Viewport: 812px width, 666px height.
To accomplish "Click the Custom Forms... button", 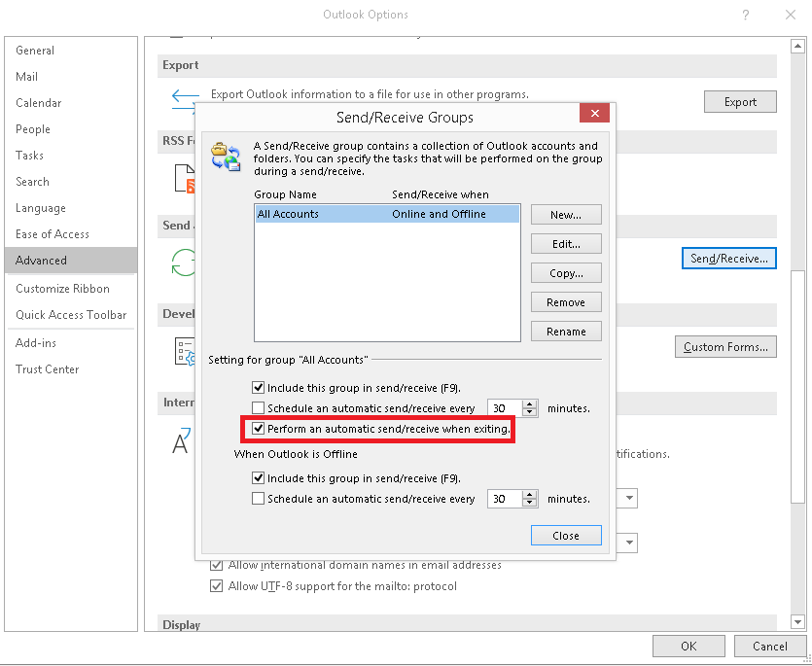I will [725, 347].
